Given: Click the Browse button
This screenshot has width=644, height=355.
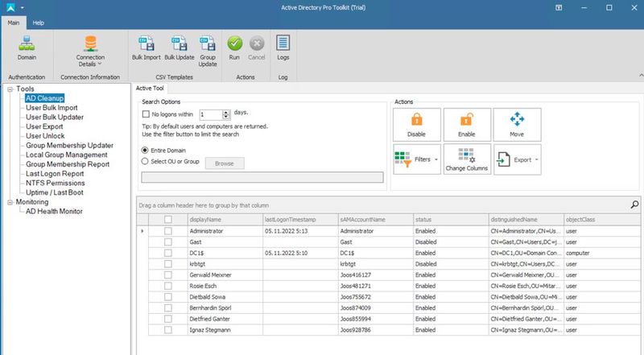Looking at the screenshot, I should (225, 163).
